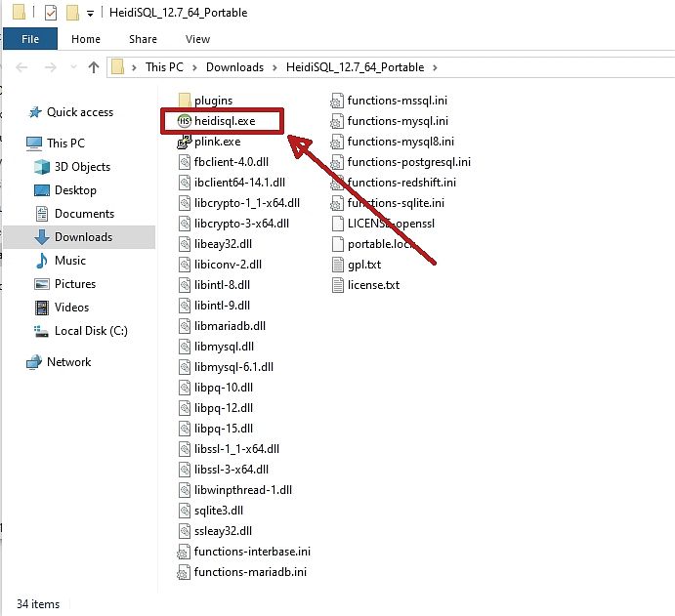Select the libpq-12.dll file icon
This screenshot has width=675, height=616.
tap(185, 408)
